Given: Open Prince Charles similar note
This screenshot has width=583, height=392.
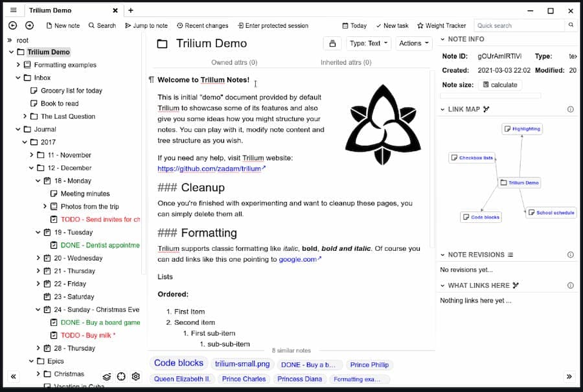Looking at the screenshot, I should pyautogui.click(x=244, y=379).
